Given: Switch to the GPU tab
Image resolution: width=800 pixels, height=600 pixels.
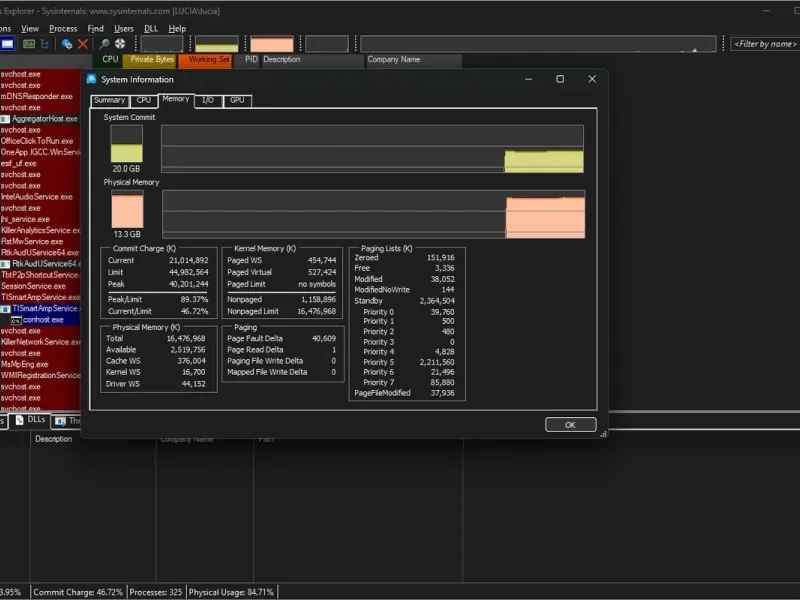Looking at the screenshot, I should coord(237,100).
